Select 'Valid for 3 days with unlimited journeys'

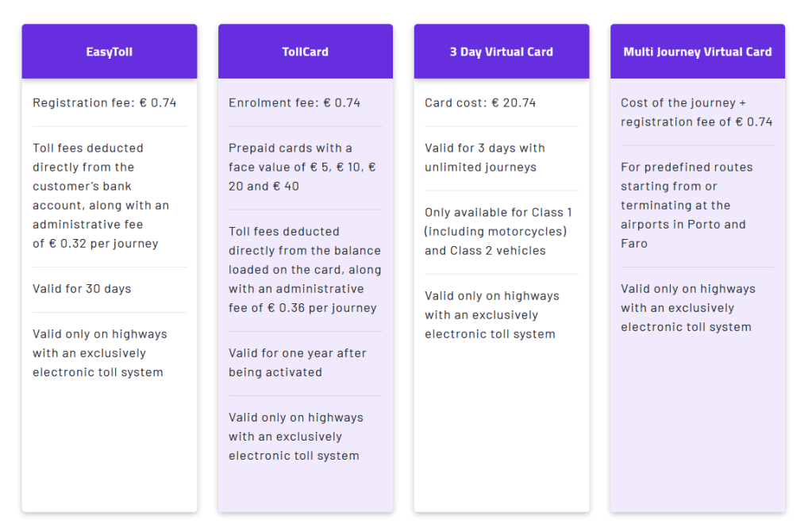(x=484, y=157)
